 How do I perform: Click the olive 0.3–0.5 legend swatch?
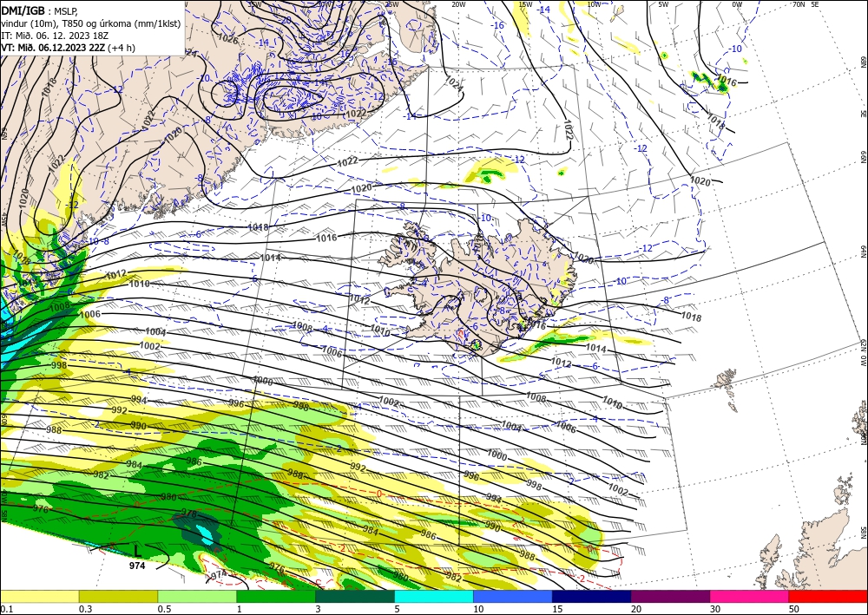click(x=118, y=596)
